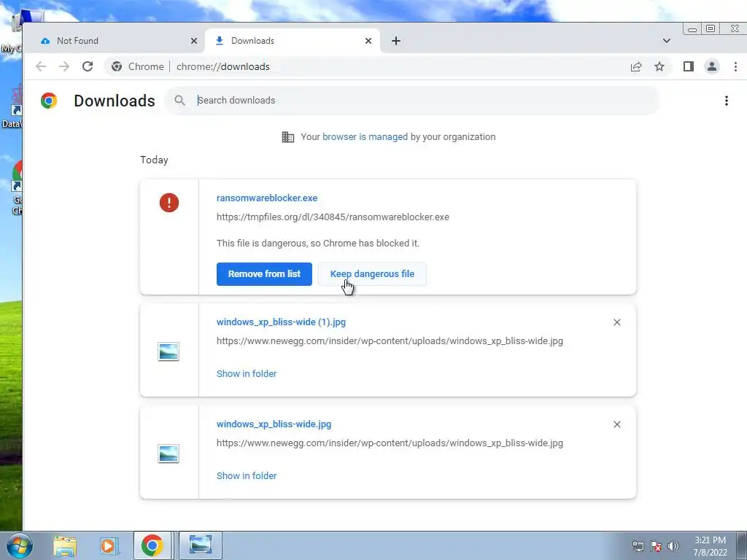Viewport: 747px width, 560px height.
Task: Click the Chrome site info chip
Action: point(138,66)
